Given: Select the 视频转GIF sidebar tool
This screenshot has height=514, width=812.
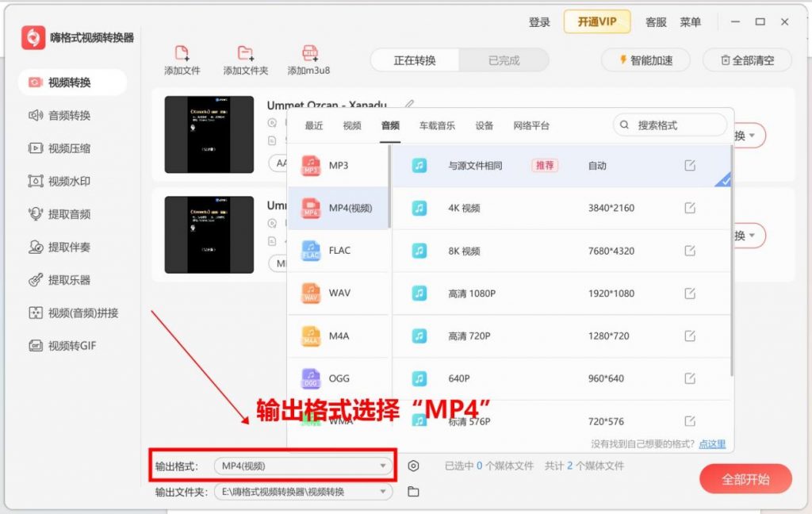Looking at the screenshot, I should coord(63,346).
